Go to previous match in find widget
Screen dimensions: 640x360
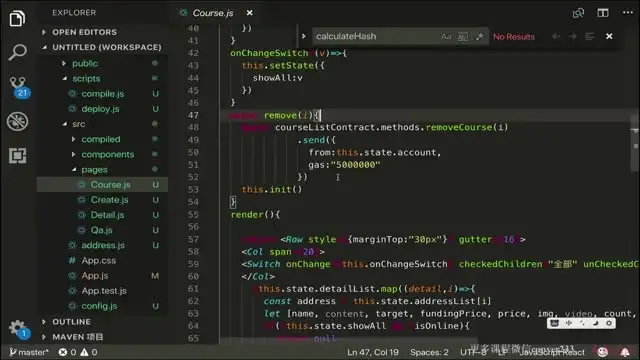(556, 36)
